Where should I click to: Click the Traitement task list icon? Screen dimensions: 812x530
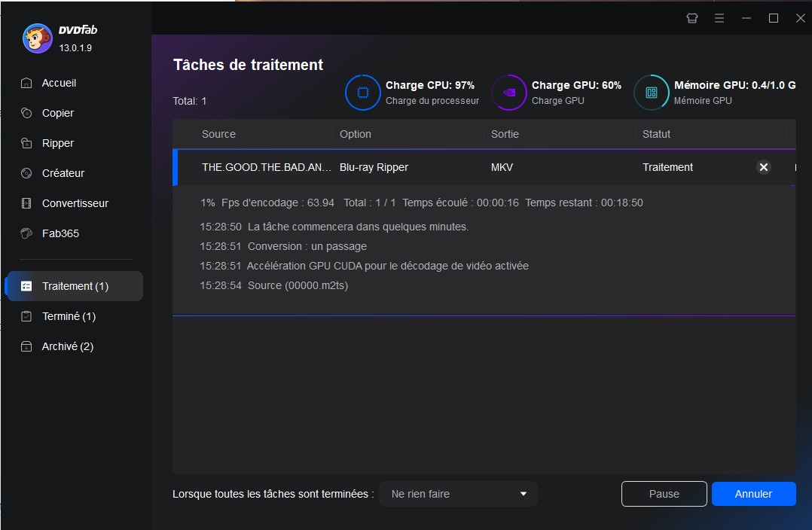click(x=26, y=286)
